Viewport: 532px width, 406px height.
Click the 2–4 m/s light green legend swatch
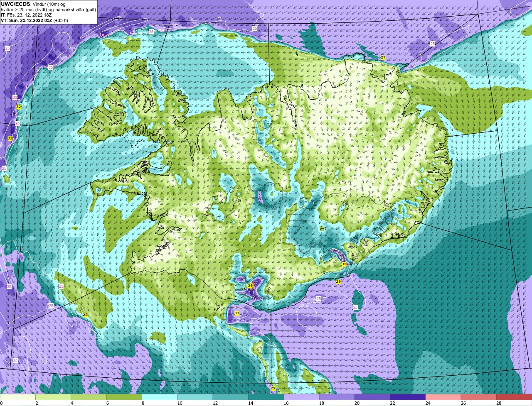tap(53, 397)
